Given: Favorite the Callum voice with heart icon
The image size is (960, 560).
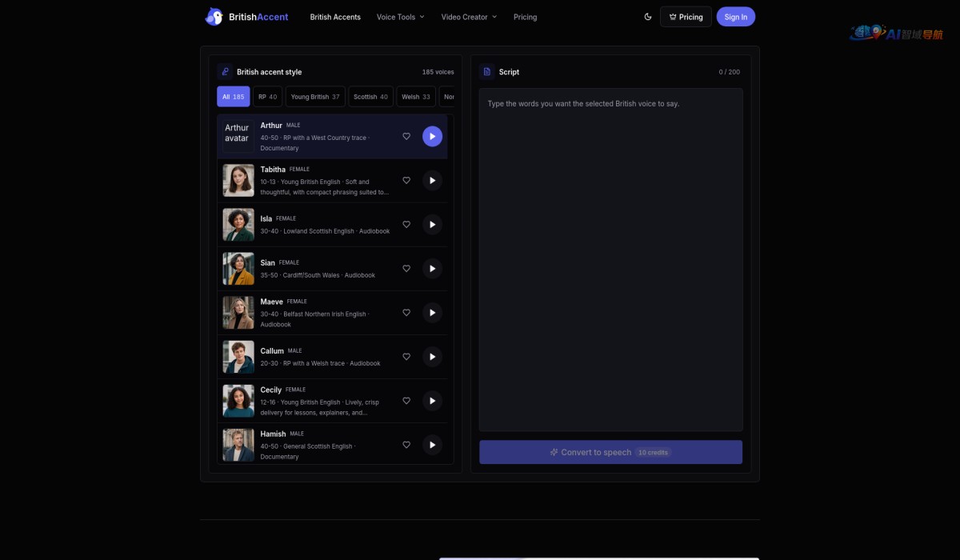Looking at the screenshot, I should 406,357.
